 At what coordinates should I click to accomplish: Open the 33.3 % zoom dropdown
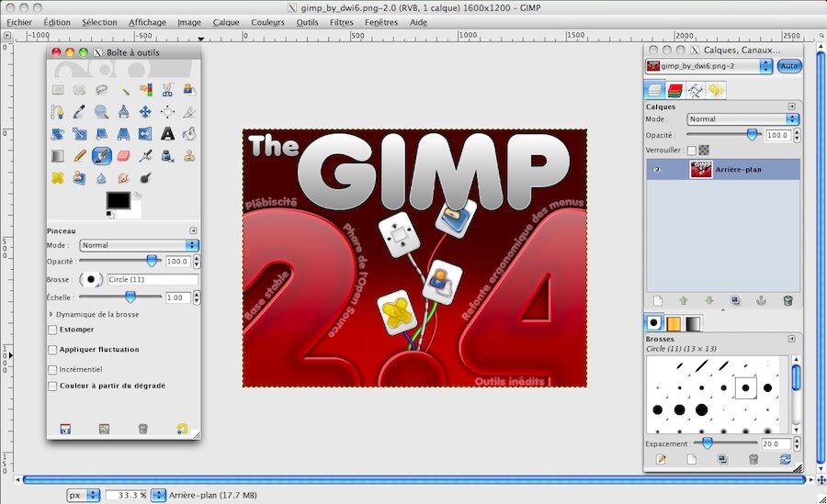coord(158,495)
